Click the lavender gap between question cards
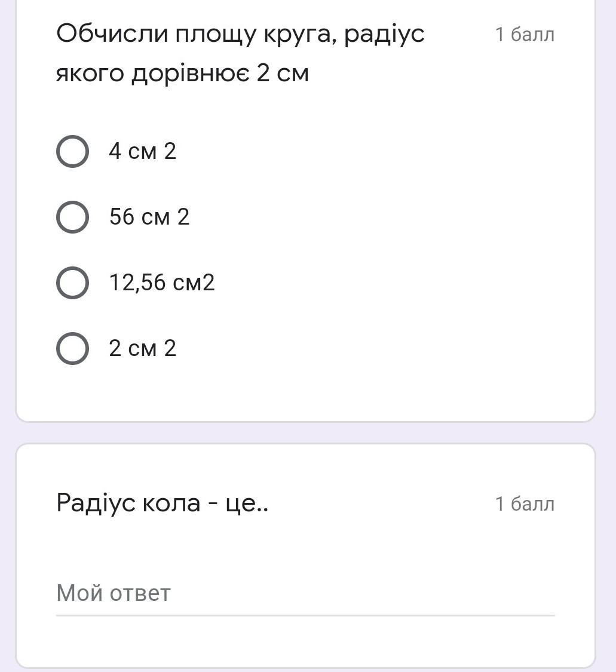 tap(305, 432)
